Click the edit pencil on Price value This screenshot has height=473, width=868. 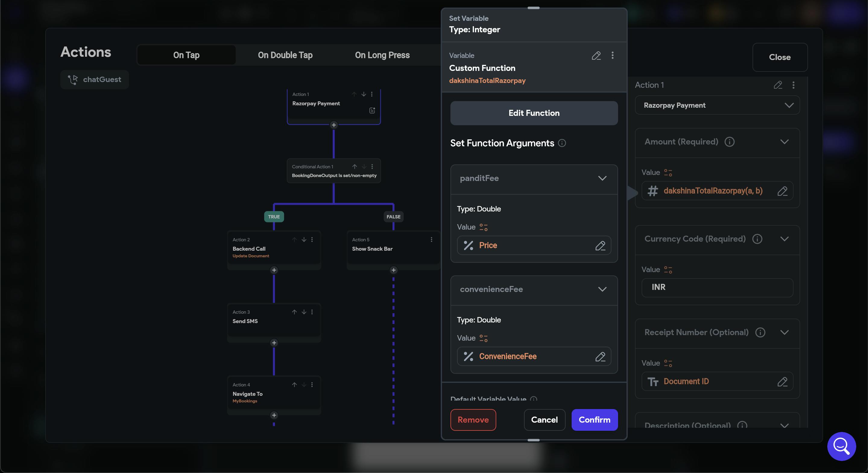[x=600, y=246]
